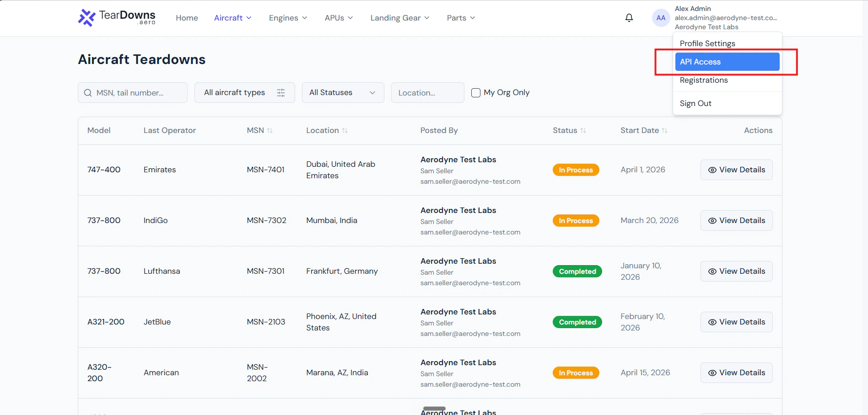View Details for MSN-7401 Emirates row

tap(736, 170)
